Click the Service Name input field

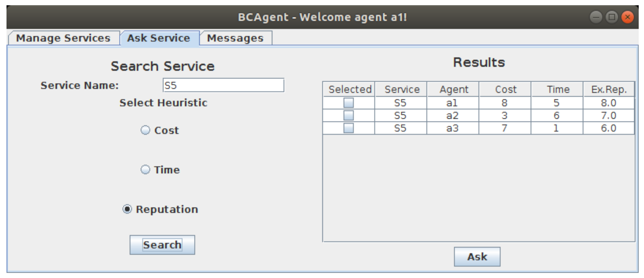[223, 85]
